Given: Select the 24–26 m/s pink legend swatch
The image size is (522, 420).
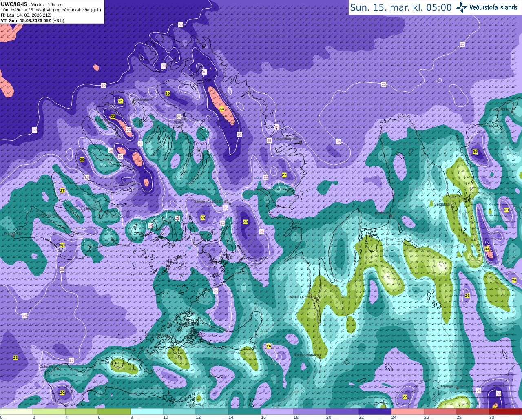Looking at the screenshot, I should [408, 411].
